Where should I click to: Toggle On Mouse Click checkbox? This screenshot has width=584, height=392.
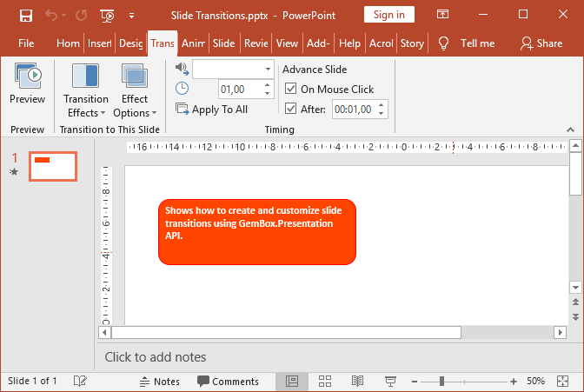(x=291, y=89)
